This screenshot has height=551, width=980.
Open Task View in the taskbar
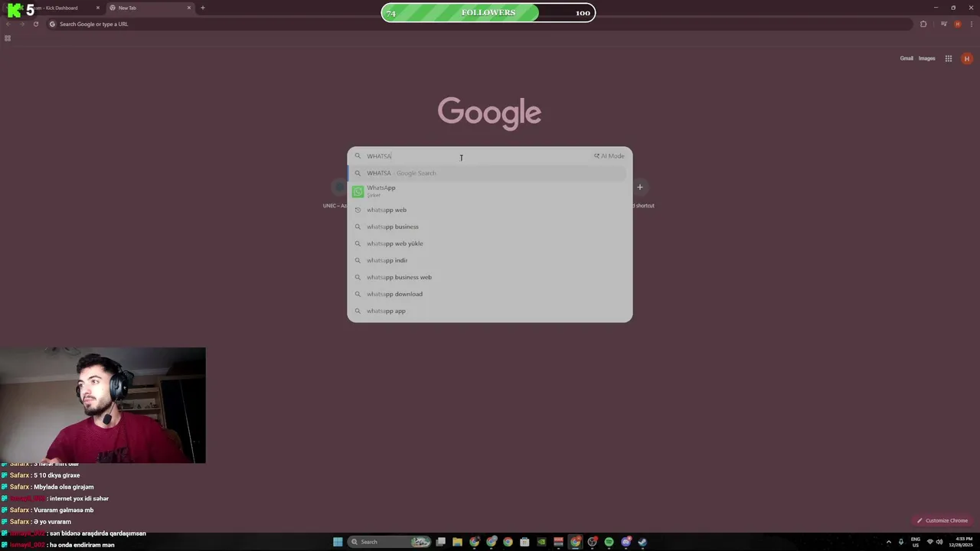(440, 542)
